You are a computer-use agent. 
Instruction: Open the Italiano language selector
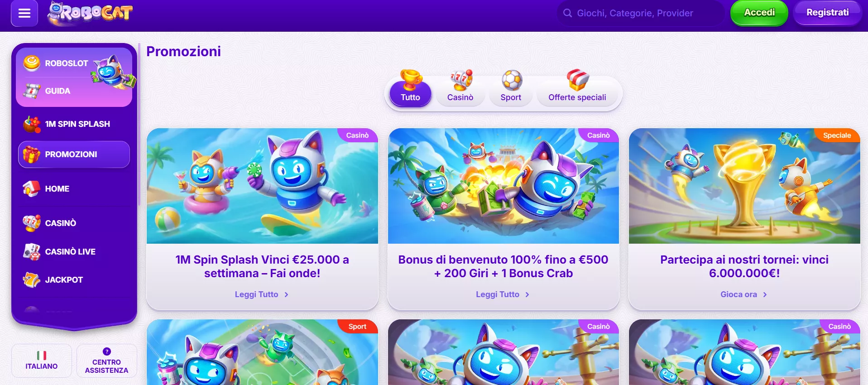pos(42,361)
